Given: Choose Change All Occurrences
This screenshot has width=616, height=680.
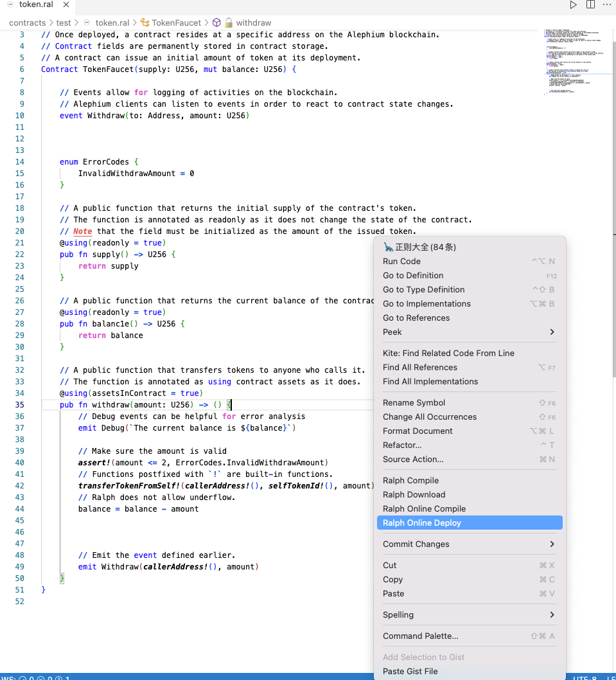Looking at the screenshot, I should [x=470, y=416].
